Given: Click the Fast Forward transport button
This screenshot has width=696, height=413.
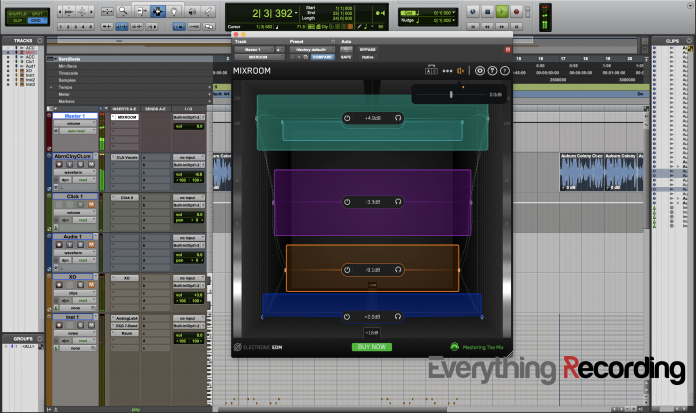Looking at the screenshot, I should pyautogui.click(x=502, y=27).
